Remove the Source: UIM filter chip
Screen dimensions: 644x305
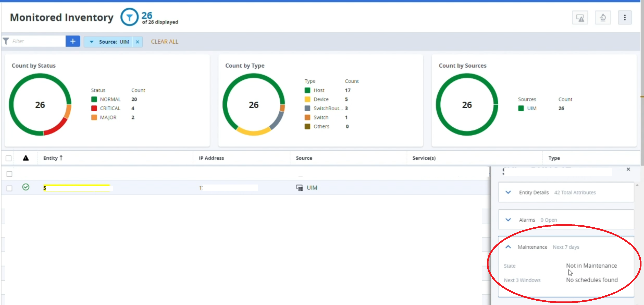[x=137, y=42]
